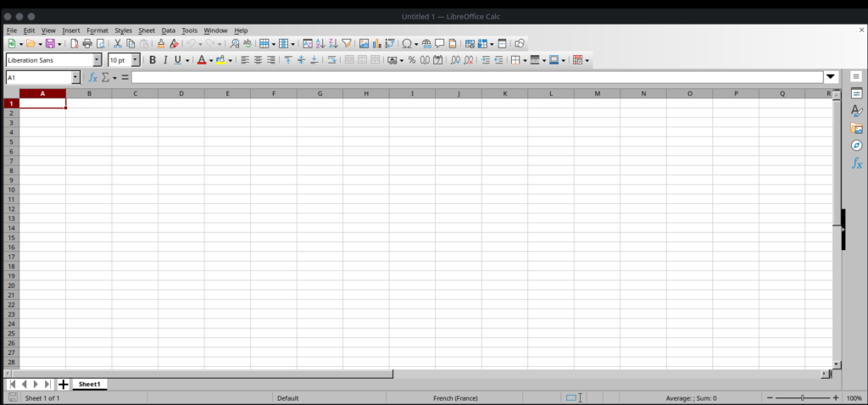This screenshot has width=868, height=405.
Task: Open the Navigator compass in sidebar
Action: pos(856,145)
